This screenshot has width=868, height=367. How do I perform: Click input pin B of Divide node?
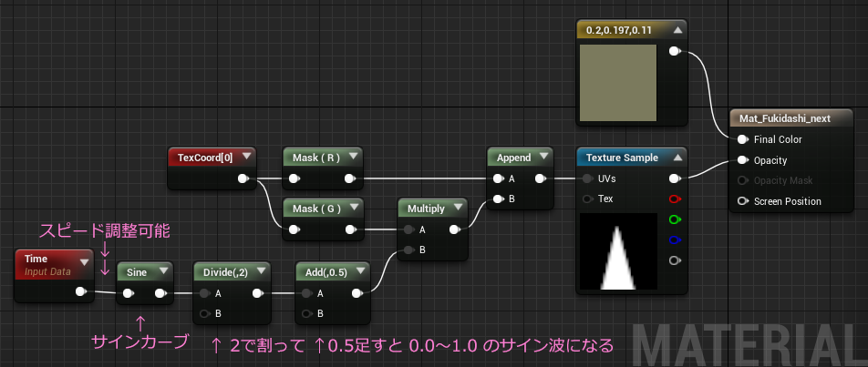point(205,313)
